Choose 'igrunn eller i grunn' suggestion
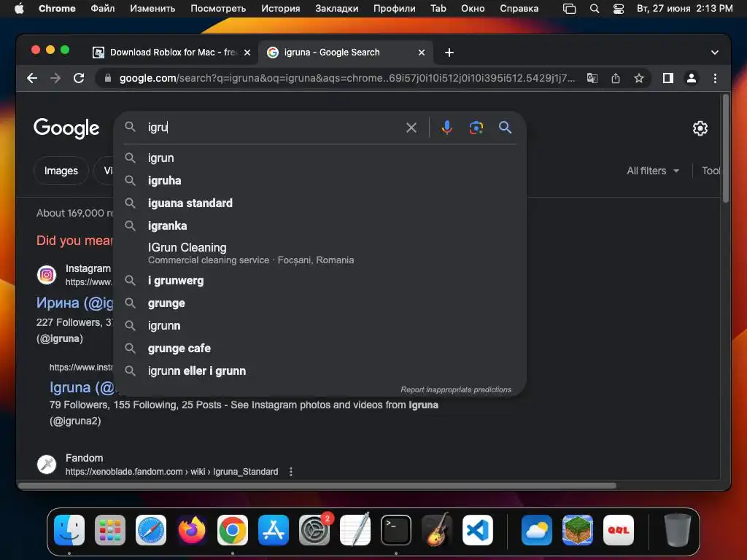747x560 pixels. coord(320,371)
